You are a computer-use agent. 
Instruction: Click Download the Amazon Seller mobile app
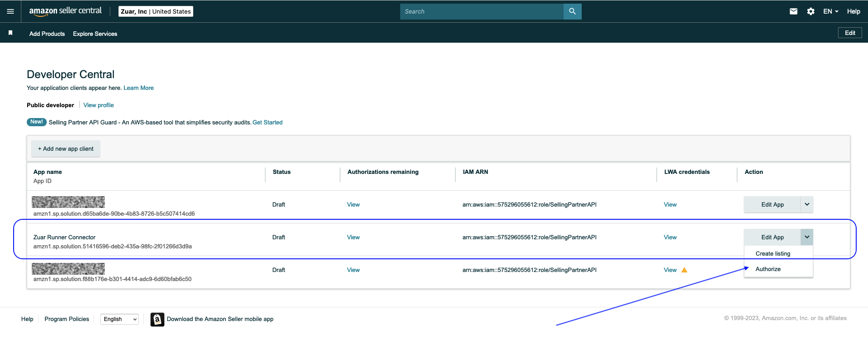pyautogui.click(x=220, y=319)
